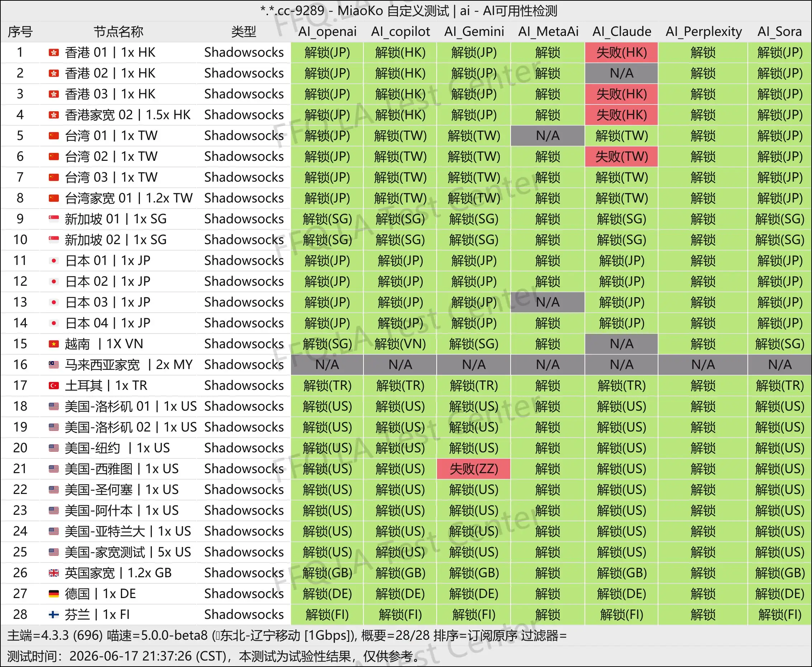Select the flag next to 香港家宽 02
The width and height of the screenshot is (812, 667).
point(54,115)
